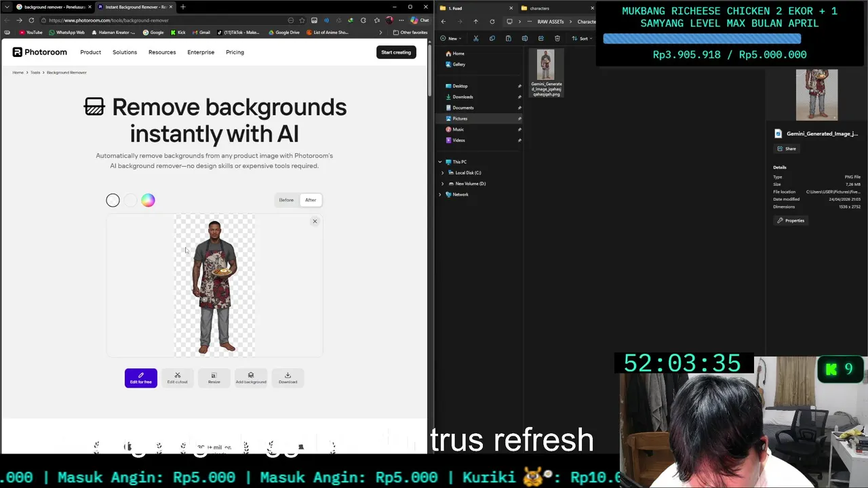
Task: Click Paste icon in File Explorer
Action: 509,39
